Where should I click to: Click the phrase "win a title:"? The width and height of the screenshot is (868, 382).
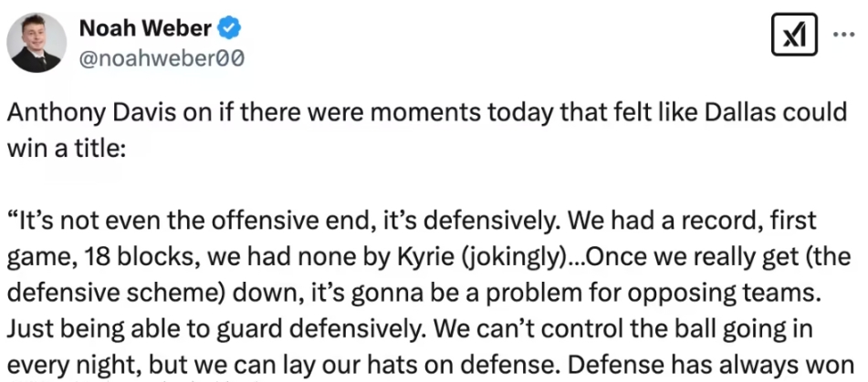pos(65,148)
